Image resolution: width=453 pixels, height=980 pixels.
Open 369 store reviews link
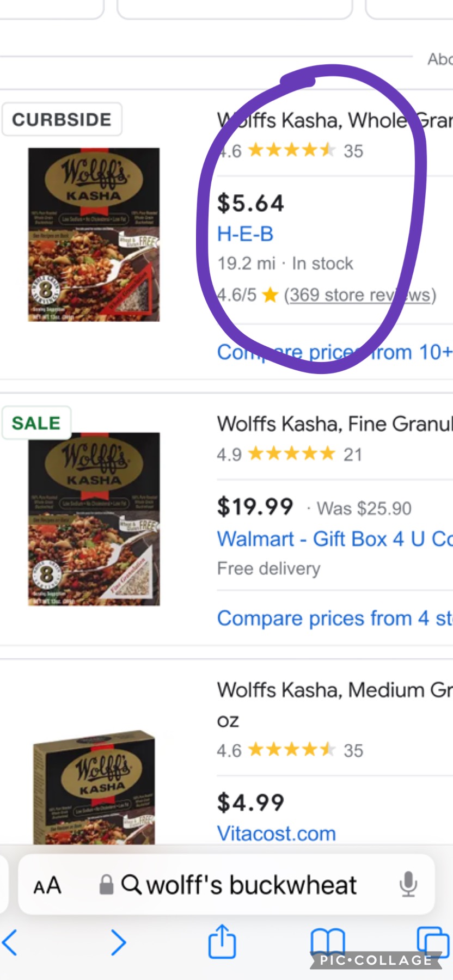(360, 295)
